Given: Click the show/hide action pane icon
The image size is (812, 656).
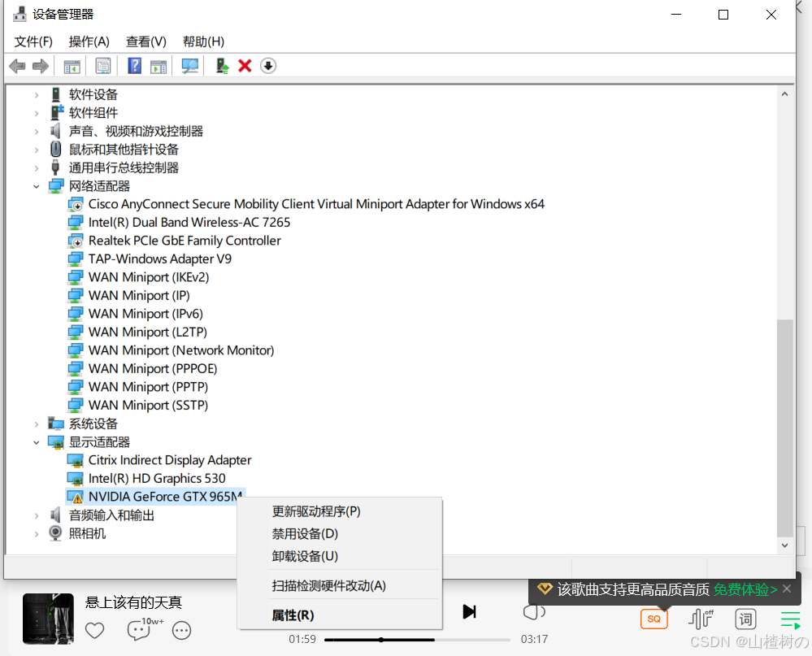Looking at the screenshot, I should 158,67.
